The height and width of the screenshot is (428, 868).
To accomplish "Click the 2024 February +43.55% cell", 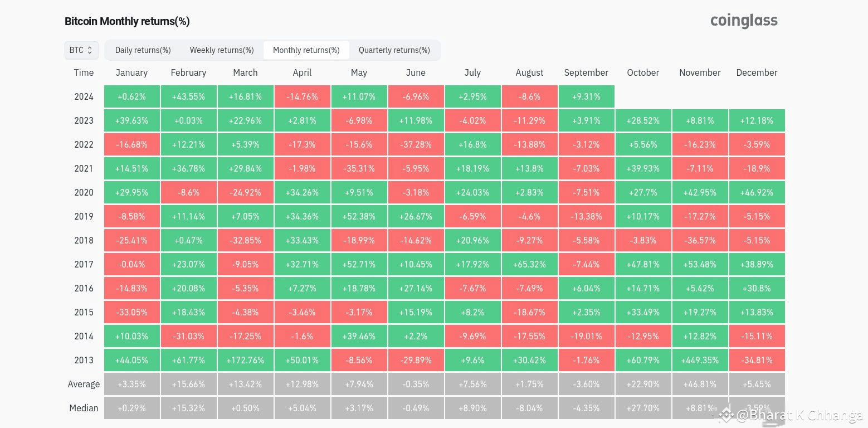I will point(188,96).
